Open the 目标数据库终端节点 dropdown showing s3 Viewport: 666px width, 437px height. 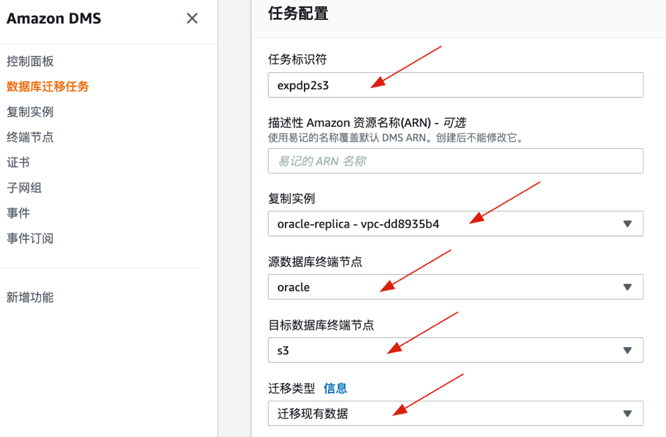pyautogui.click(x=455, y=350)
